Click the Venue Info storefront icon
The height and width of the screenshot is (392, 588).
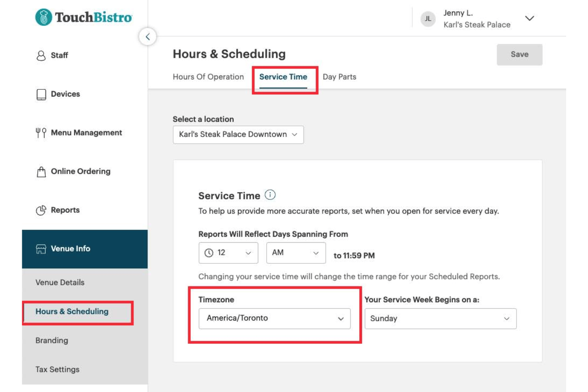[x=41, y=249]
